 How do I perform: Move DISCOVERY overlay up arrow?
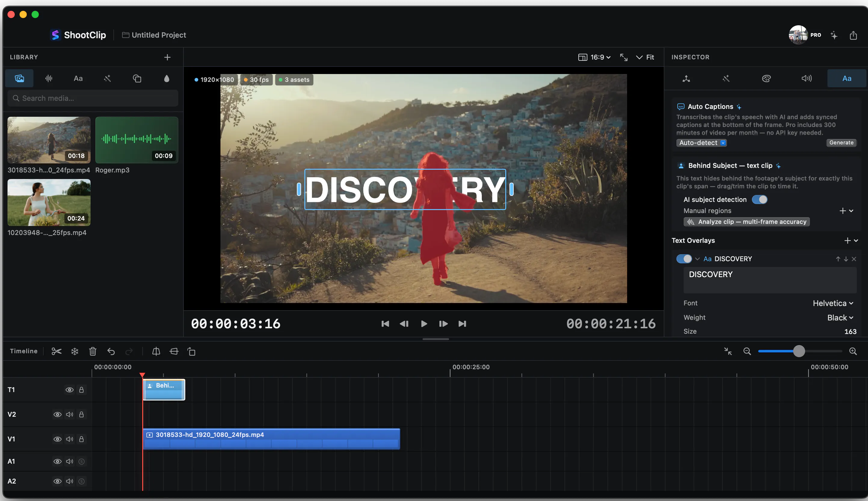click(838, 259)
